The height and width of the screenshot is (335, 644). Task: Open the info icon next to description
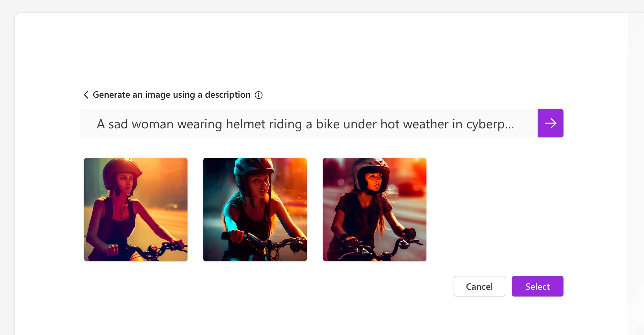tap(259, 95)
